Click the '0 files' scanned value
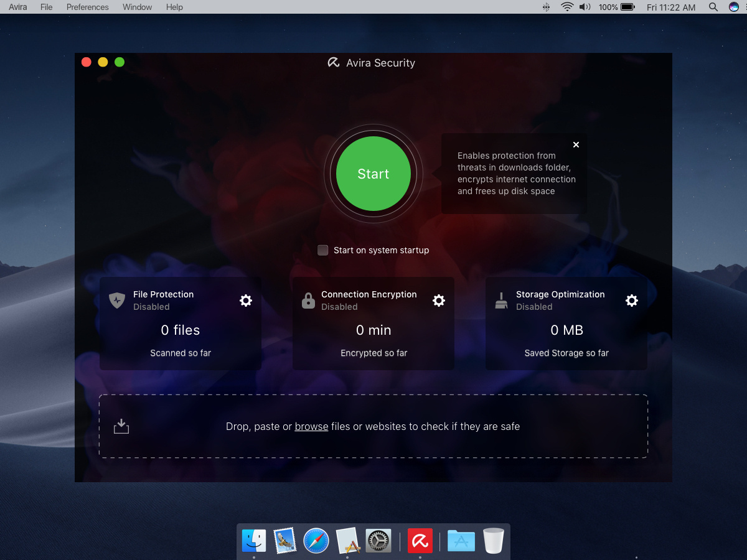The width and height of the screenshot is (747, 560). click(x=181, y=330)
